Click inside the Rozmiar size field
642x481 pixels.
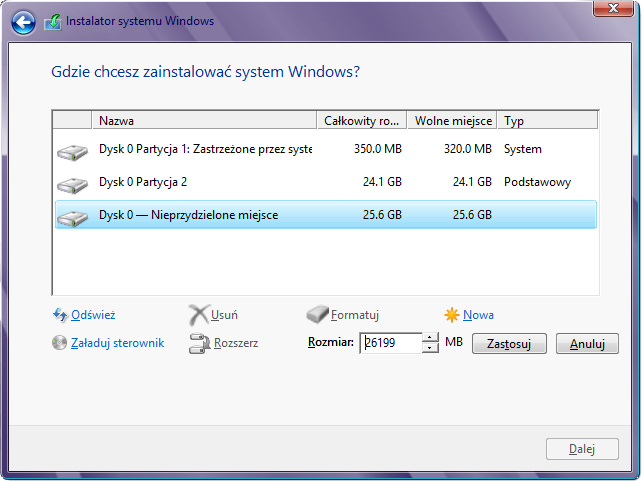[391, 343]
